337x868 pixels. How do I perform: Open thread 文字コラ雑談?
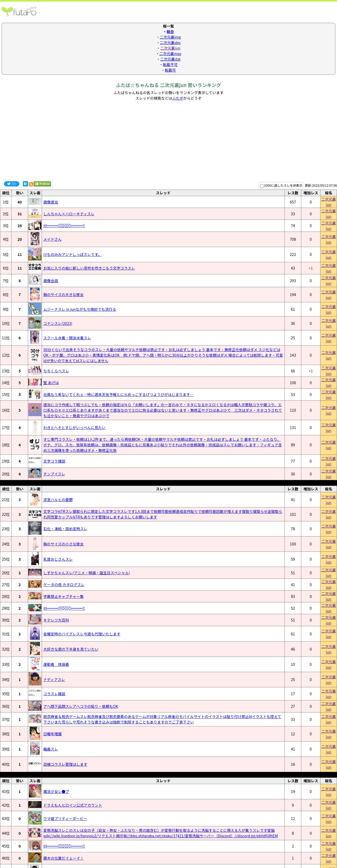tap(54, 461)
